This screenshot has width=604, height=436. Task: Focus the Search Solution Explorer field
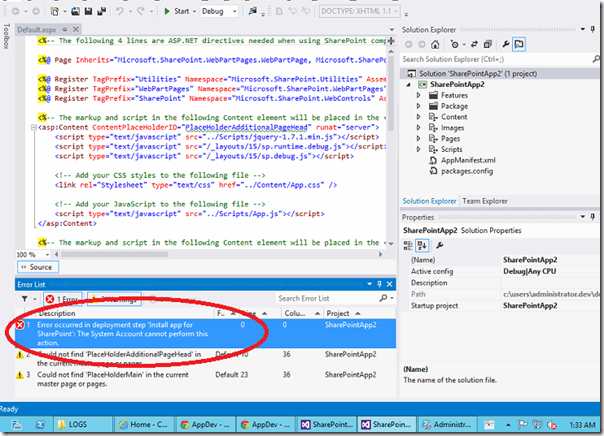click(x=495, y=59)
